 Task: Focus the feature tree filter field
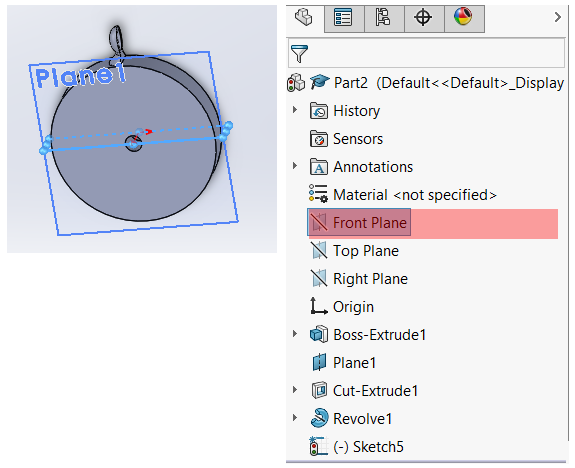point(426,54)
